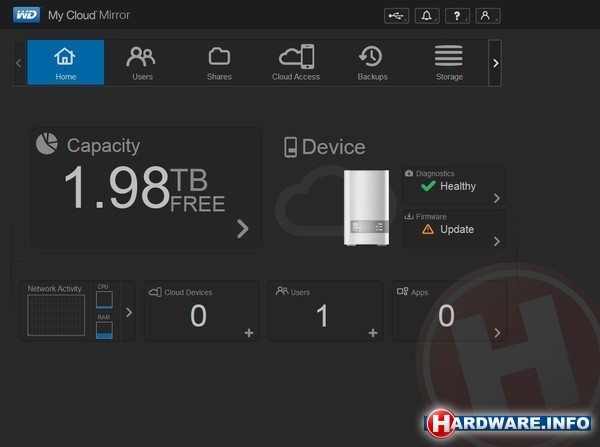Click the My Cloud Mirror title
This screenshot has width=600, height=447.
[89, 15]
